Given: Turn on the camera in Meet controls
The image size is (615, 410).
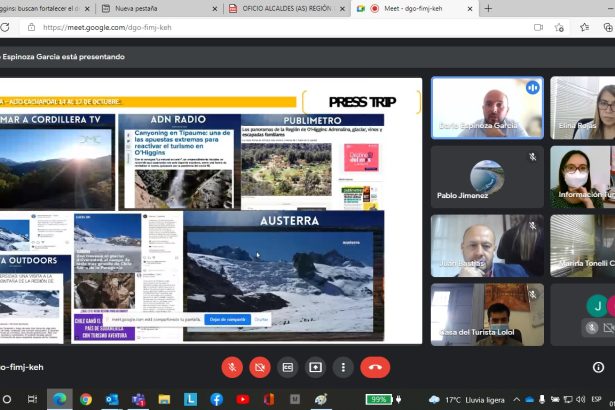Looking at the screenshot, I should 260,367.
